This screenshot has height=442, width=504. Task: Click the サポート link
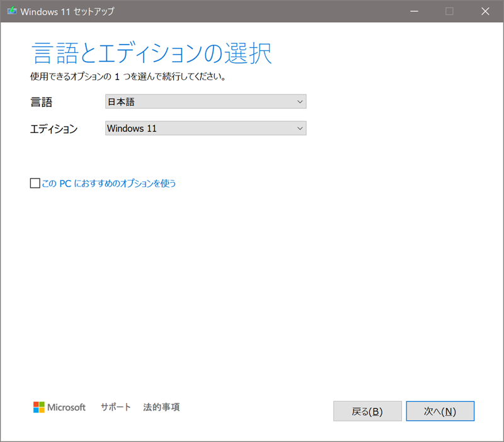click(x=116, y=407)
